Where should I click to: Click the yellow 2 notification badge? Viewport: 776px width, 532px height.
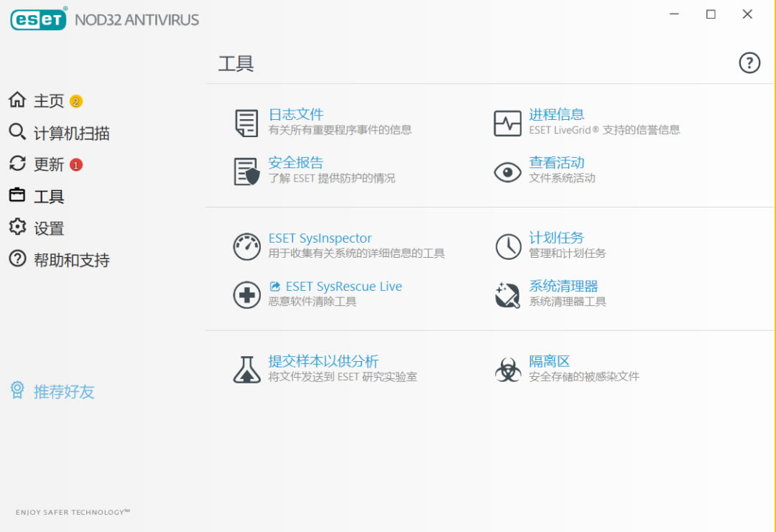(x=75, y=101)
